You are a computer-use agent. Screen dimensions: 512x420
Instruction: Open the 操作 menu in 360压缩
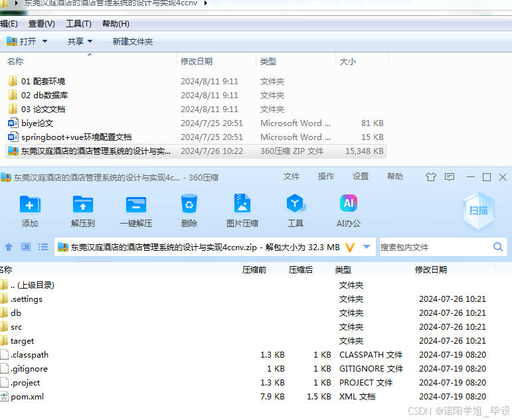pos(326,176)
